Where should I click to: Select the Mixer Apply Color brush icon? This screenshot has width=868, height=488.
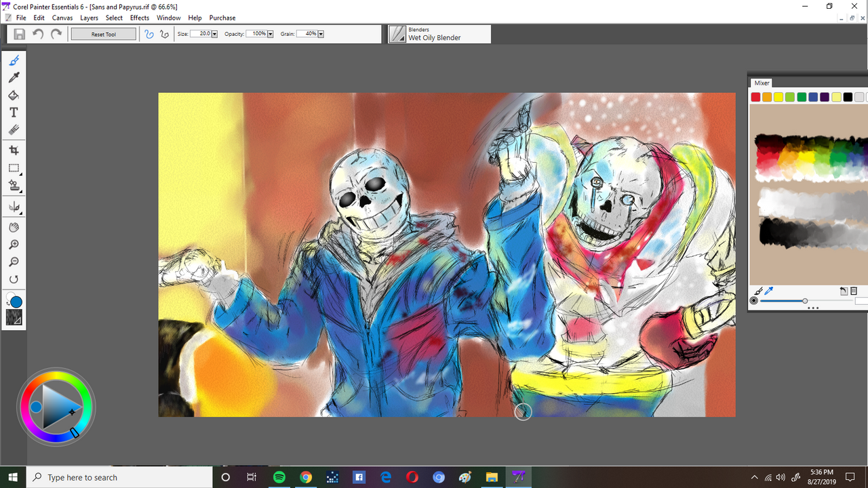(759, 291)
